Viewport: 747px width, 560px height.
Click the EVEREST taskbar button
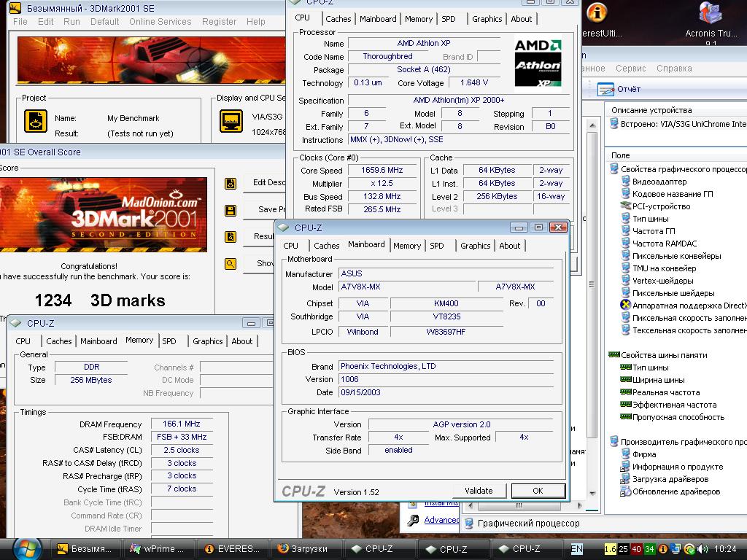(232, 549)
